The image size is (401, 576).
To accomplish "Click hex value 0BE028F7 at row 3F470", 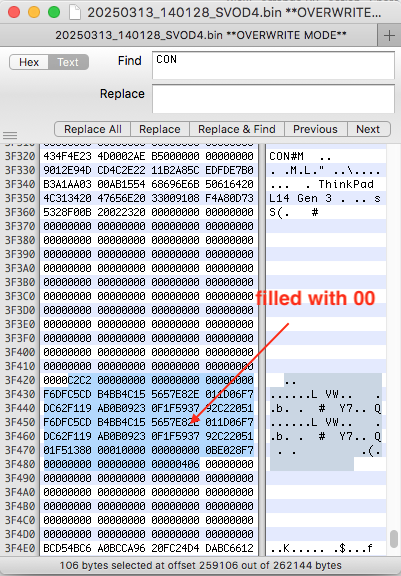I will click(x=230, y=450).
